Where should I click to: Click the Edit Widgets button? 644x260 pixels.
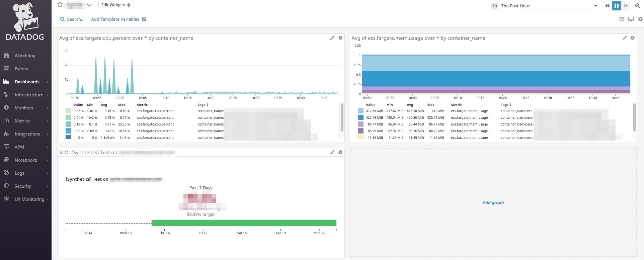(116, 5)
